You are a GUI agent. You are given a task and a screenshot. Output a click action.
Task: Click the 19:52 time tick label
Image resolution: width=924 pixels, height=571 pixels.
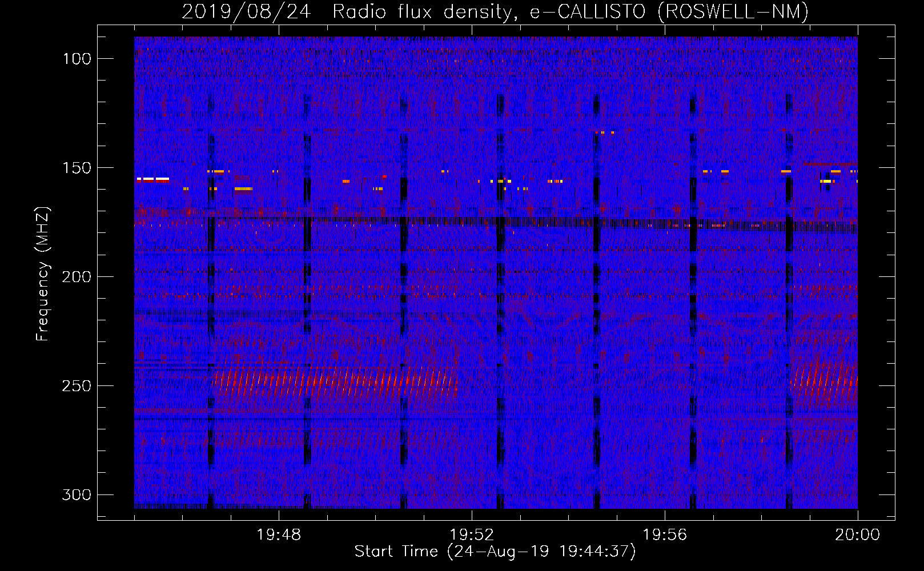tap(472, 535)
